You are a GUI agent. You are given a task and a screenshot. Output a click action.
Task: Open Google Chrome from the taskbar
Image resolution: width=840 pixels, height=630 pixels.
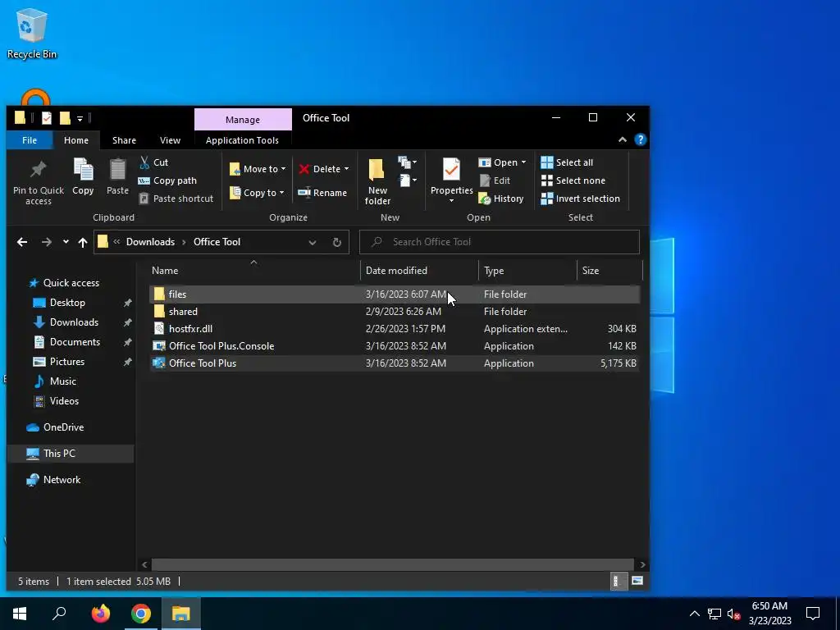141,614
